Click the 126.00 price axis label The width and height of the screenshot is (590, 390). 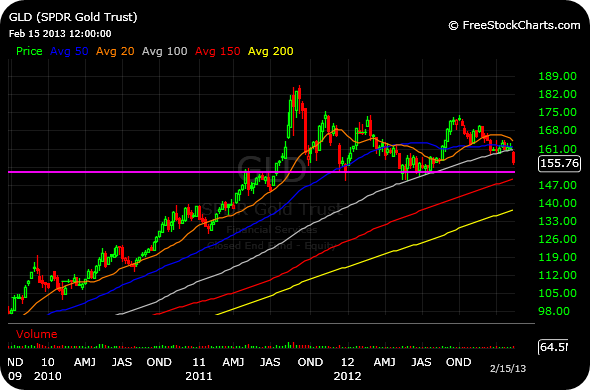558,239
